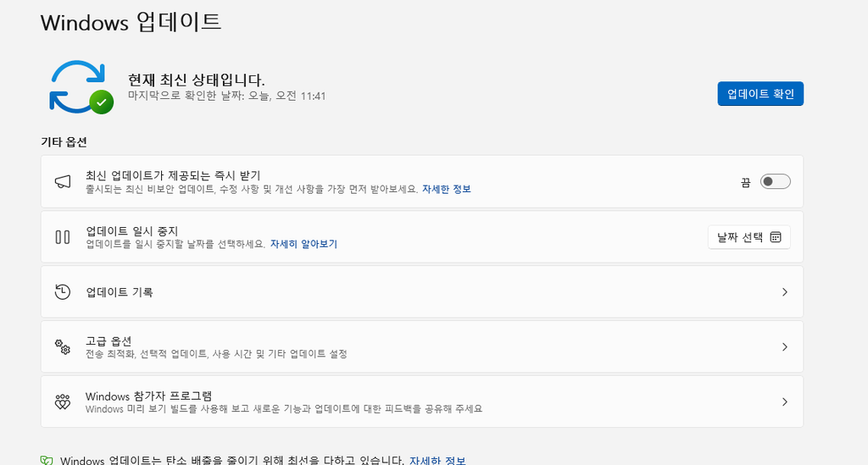This screenshot has width=868, height=465.
Task: Click the green leaf icon by carbon message
Action: pos(47,461)
